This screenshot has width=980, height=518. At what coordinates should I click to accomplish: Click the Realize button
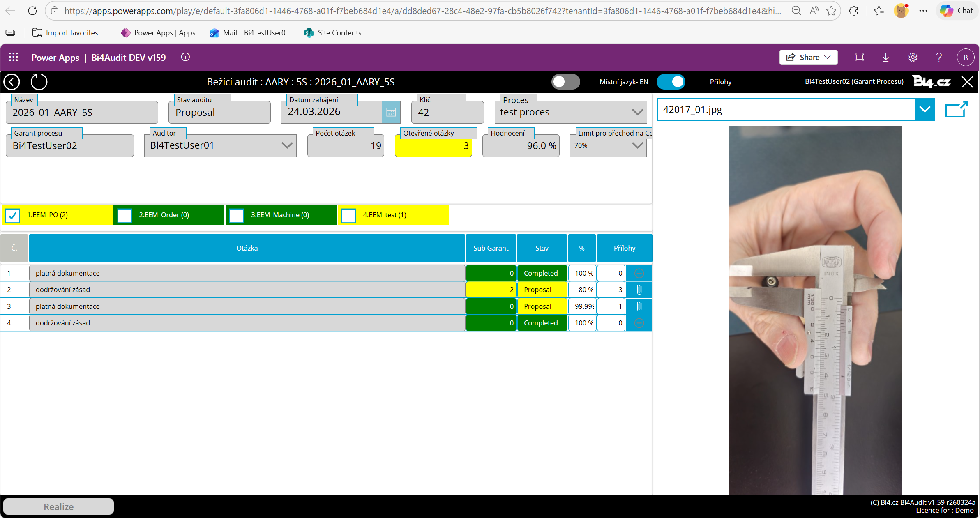click(59, 506)
